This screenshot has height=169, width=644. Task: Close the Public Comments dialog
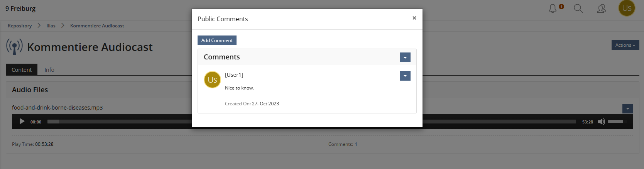click(414, 18)
